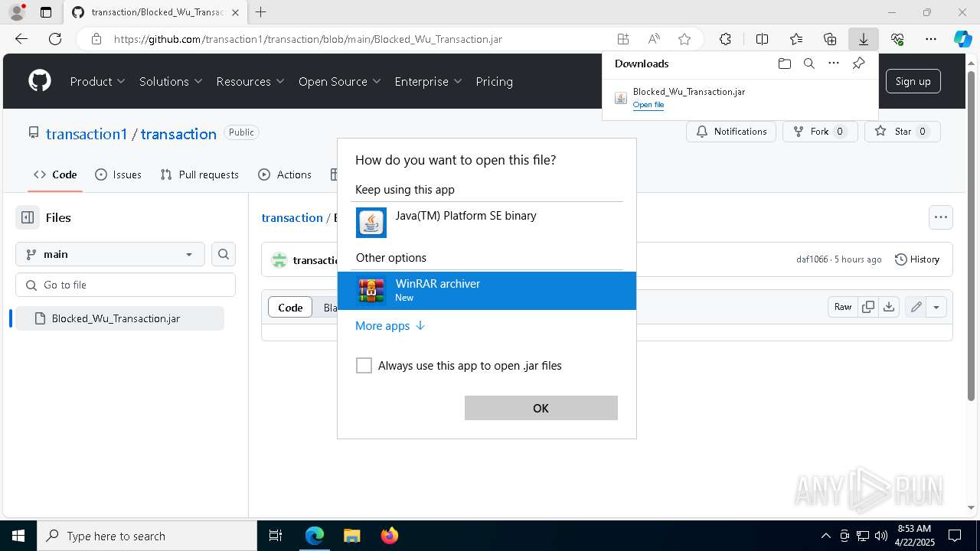Image resolution: width=980 pixels, height=551 pixels.
Task: Click the taskbar search box
Action: point(147,536)
